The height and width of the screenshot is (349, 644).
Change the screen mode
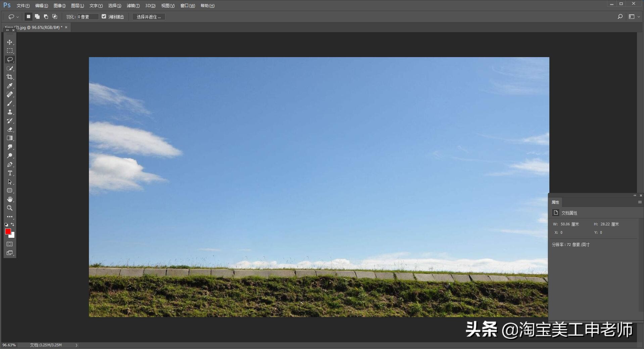pos(10,253)
